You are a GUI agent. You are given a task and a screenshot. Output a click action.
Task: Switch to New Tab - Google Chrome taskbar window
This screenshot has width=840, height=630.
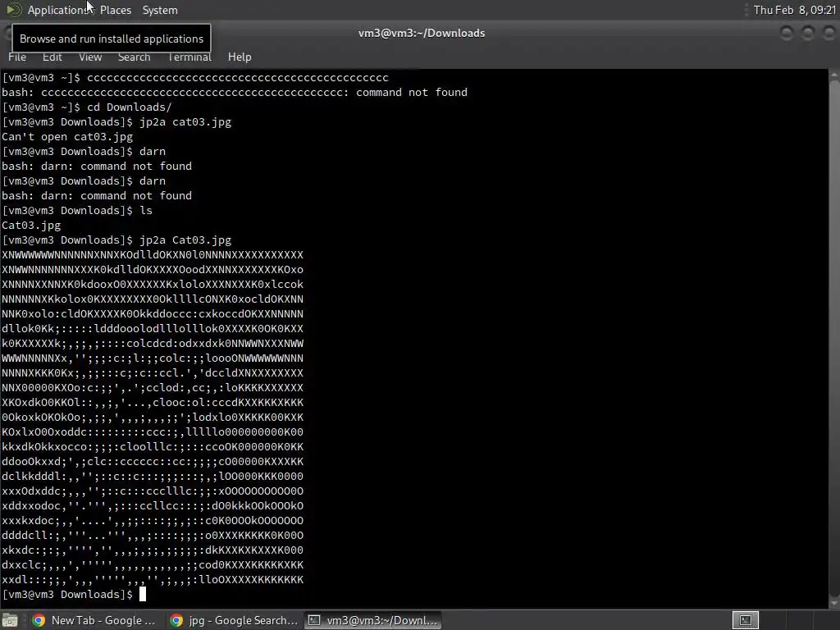click(x=94, y=620)
